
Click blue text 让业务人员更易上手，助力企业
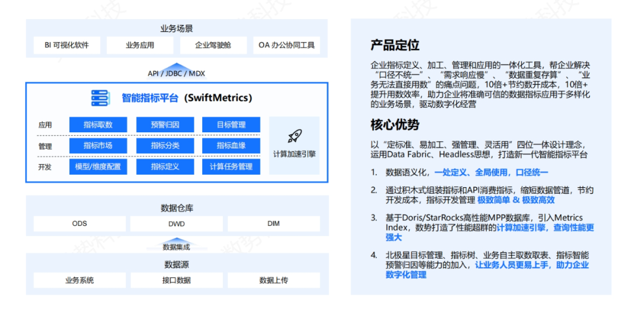[x=532, y=265]
